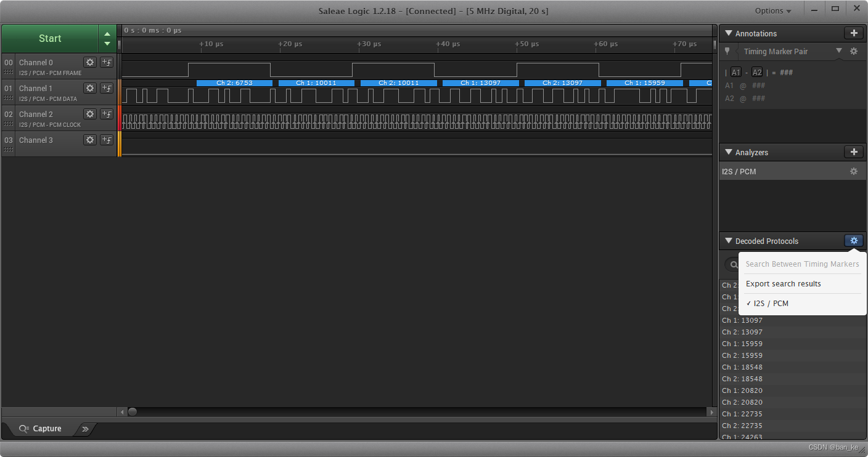Screen dimensions: 868x457
Task: Click +10 µs time ruler marker
Action: (211, 44)
